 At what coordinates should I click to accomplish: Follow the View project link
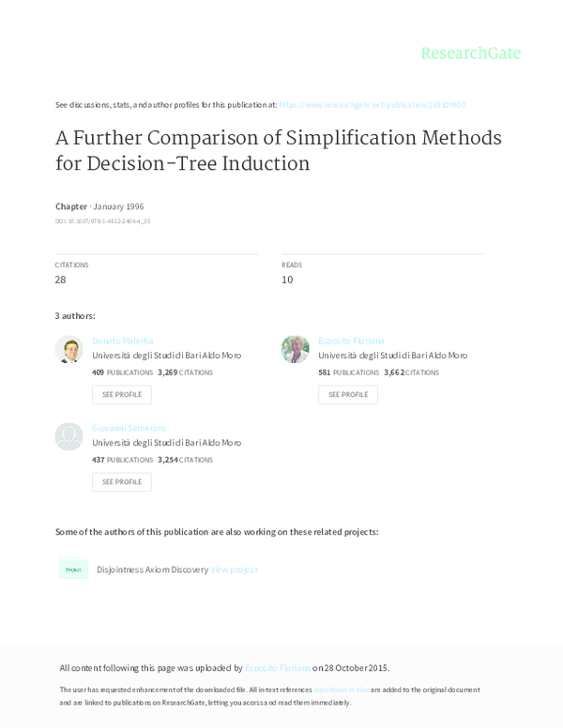coord(234,569)
